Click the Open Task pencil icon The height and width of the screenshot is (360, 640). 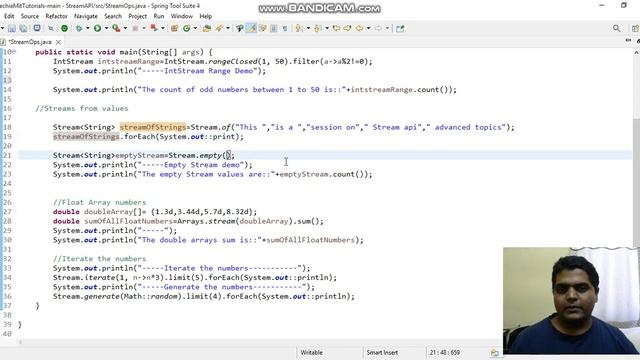pos(219,28)
